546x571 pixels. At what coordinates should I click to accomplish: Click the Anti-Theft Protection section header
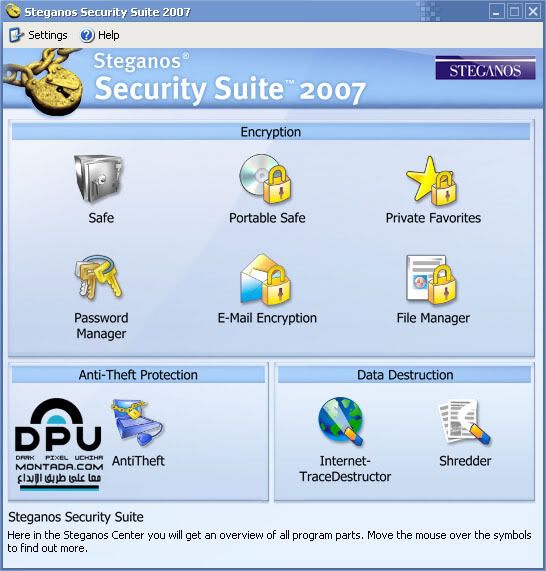(x=138, y=375)
